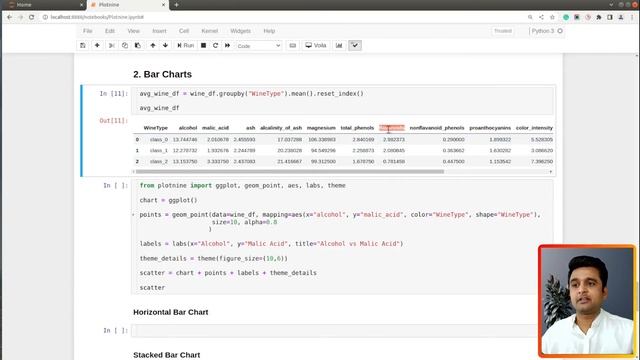Image resolution: width=640 pixels, height=360 pixels.
Task: Click horizontal scrollbar under the output table
Action: 289,172
